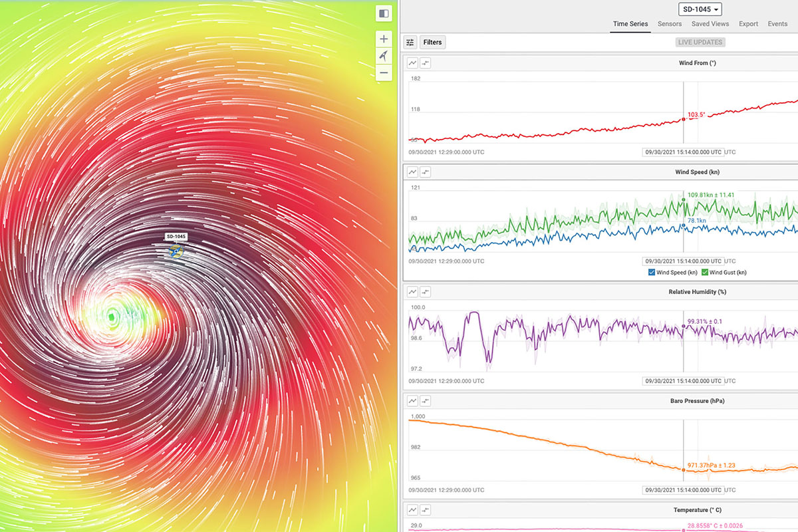Toggle the LIVE UPDATES button
This screenshot has height=532, width=798.
tap(700, 42)
